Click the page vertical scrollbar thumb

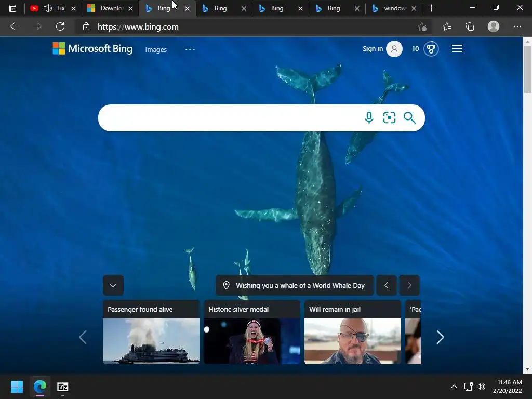[527, 69]
